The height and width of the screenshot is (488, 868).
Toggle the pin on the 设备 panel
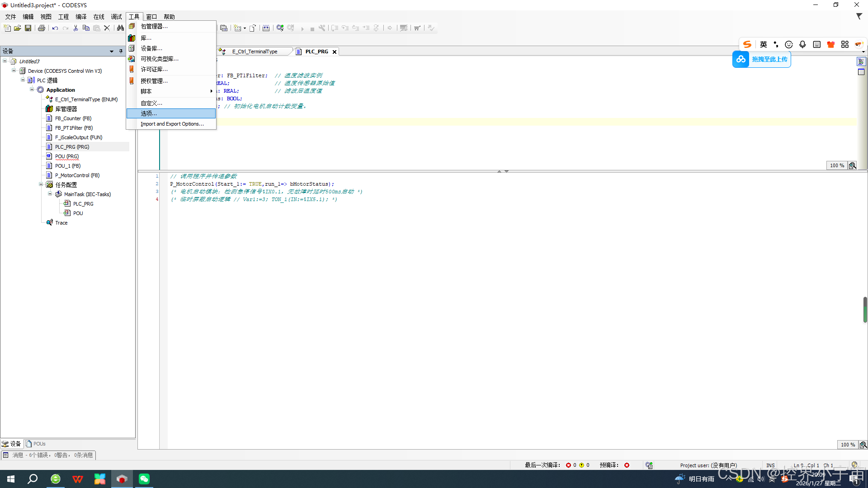pyautogui.click(x=121, y=51)
